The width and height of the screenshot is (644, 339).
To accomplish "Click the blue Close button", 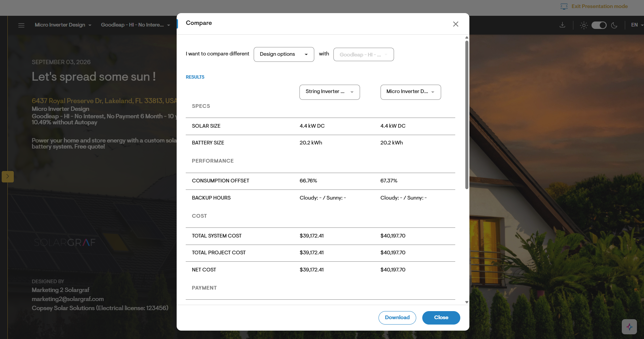I will (x=441, y=317).
